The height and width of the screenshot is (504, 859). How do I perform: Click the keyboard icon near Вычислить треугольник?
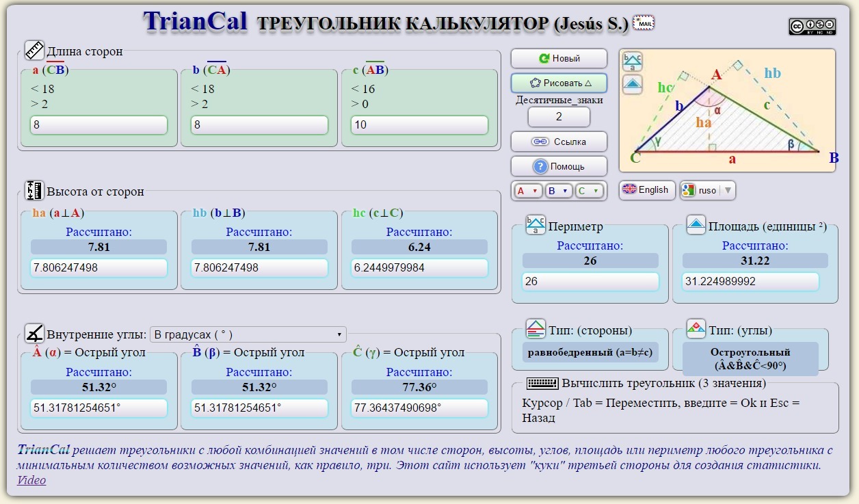[x=542, y=383]
